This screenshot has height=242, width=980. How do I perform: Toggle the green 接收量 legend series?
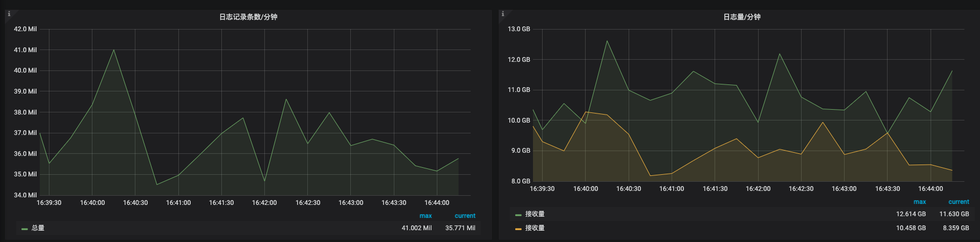click(x=535, y=214)
